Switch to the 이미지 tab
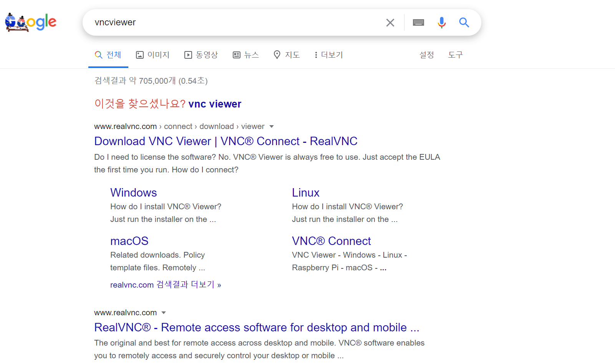Viewport: 615px width, 364px height. pos(153,55)
